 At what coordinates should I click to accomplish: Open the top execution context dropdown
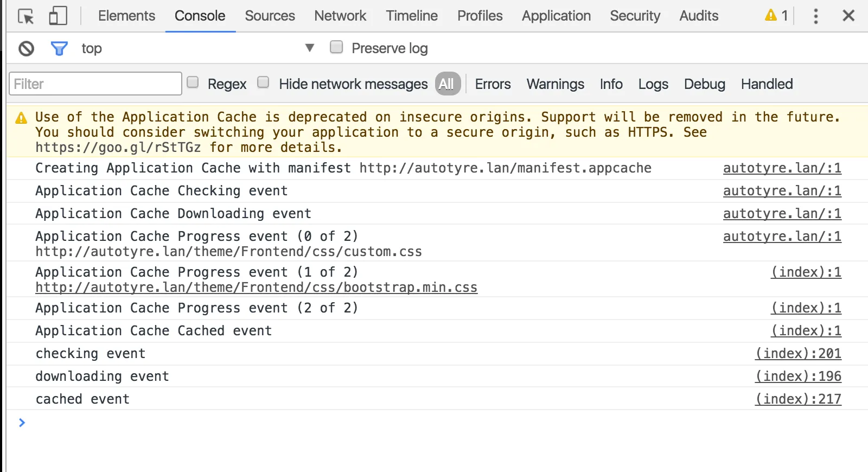[309, 48]
